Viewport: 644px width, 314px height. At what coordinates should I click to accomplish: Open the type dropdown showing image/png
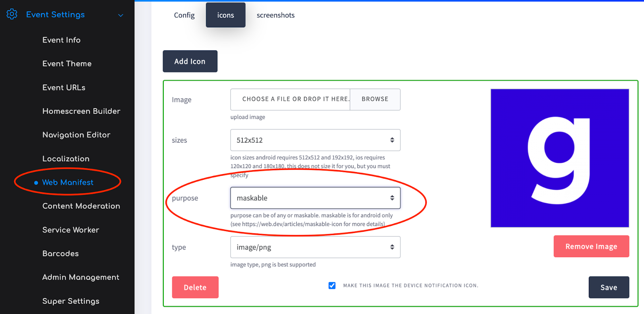pyautogui.click(x=315, y=247)
